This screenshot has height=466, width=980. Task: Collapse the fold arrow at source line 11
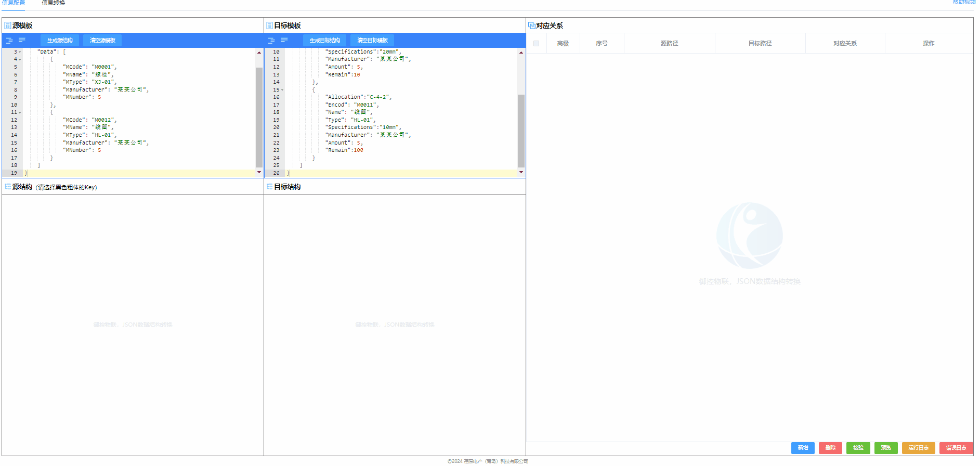click(20, 112)
